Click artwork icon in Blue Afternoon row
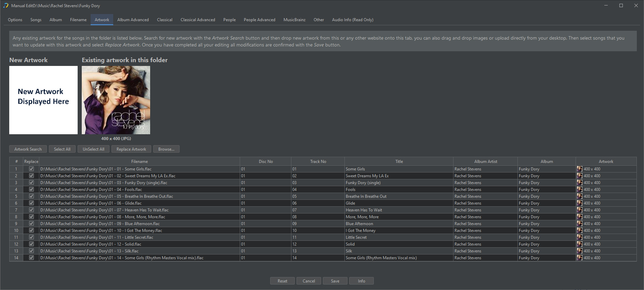This screenshot has height=290, width=644. [579, 223]
